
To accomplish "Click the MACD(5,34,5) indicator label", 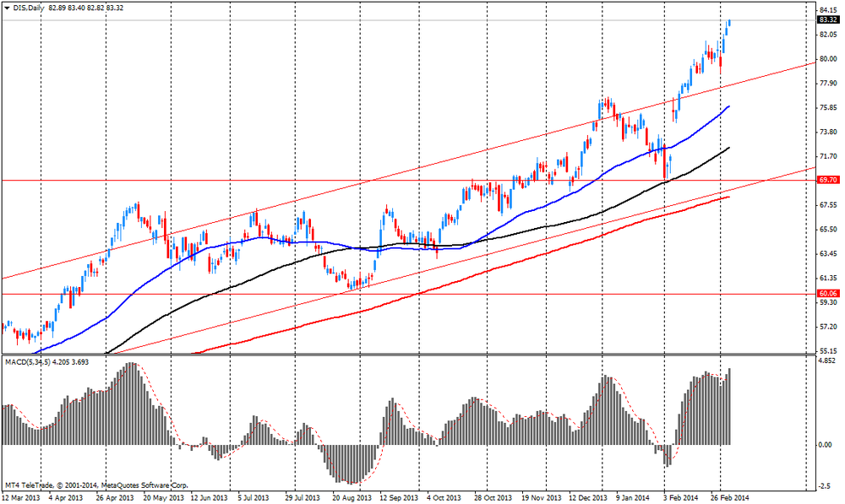I will click(28, 362).
